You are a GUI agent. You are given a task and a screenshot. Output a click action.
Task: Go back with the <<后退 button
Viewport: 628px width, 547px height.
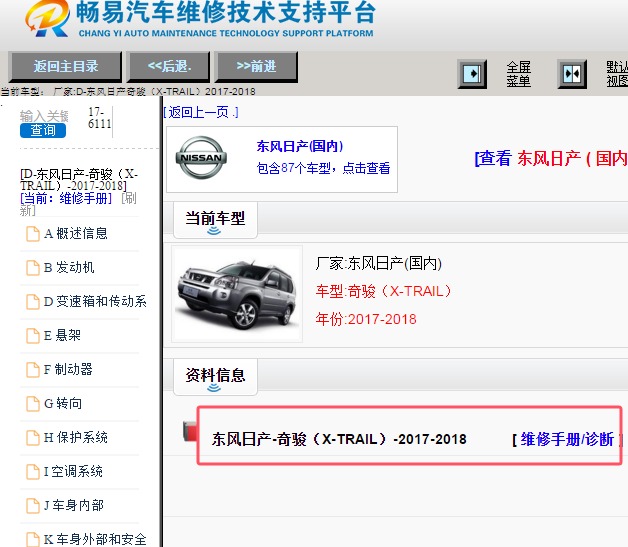tap(169, 66)
